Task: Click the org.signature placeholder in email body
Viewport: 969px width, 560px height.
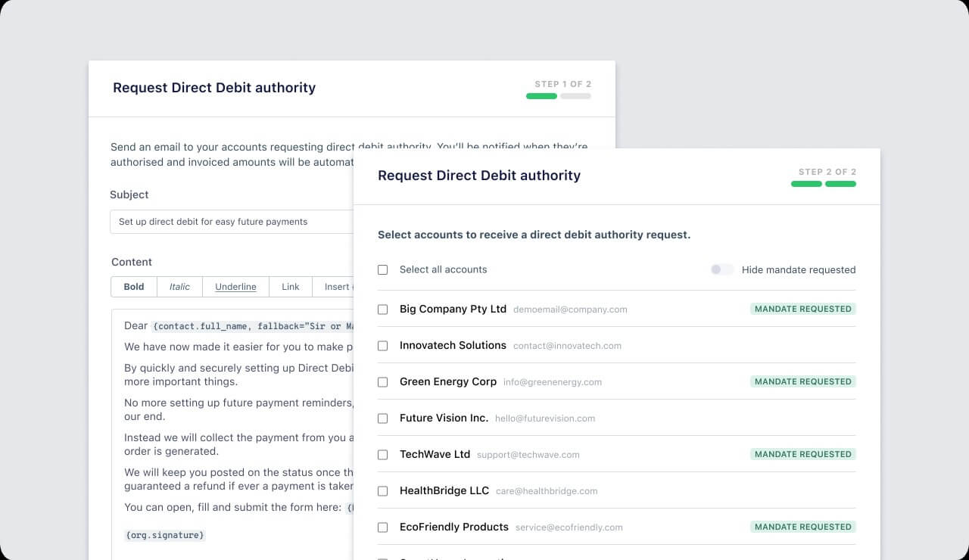Action: (164, 535)
